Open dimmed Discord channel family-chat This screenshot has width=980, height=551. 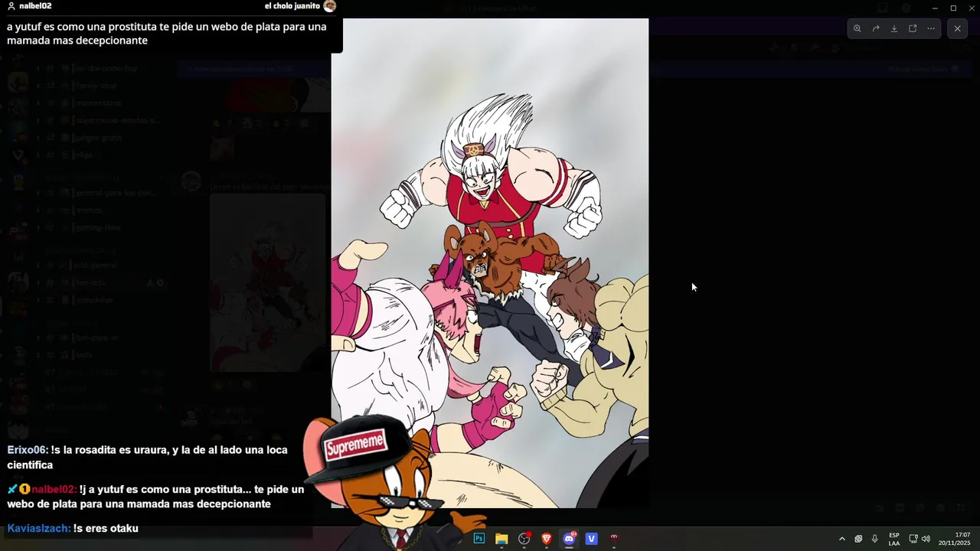coord(96,86)
